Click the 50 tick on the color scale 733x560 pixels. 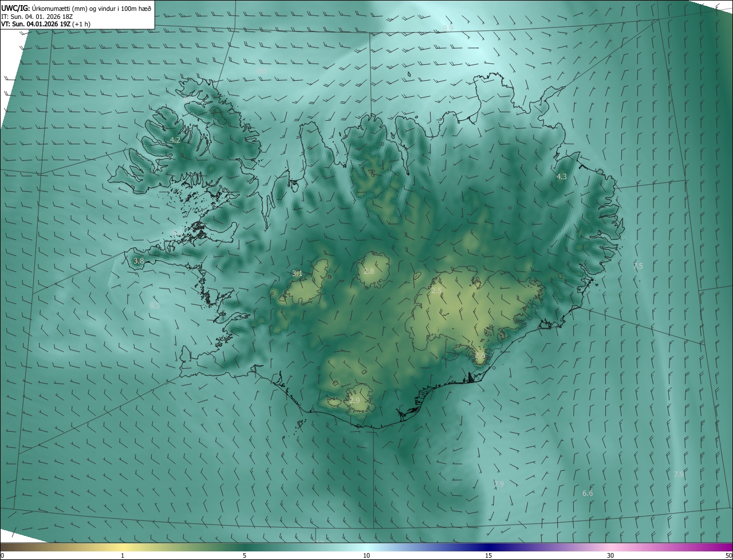click(x=728, y=555)
